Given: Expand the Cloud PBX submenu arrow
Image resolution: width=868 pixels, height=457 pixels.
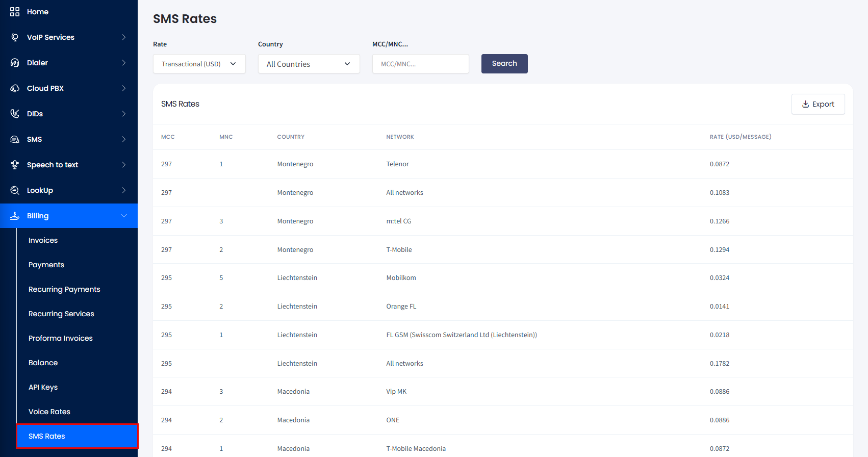Looking at the screenshot, I should (124, 88).
